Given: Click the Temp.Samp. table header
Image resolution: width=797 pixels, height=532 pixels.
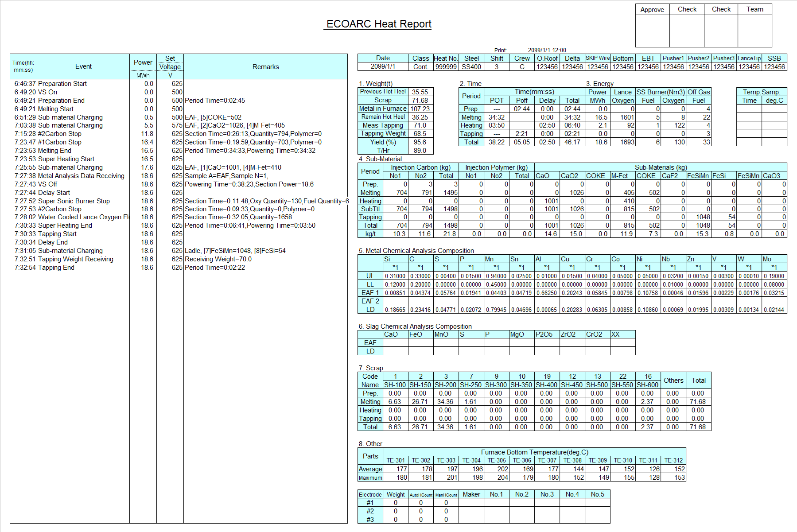Looking at the screenshot, I should [x=762, y=92].
